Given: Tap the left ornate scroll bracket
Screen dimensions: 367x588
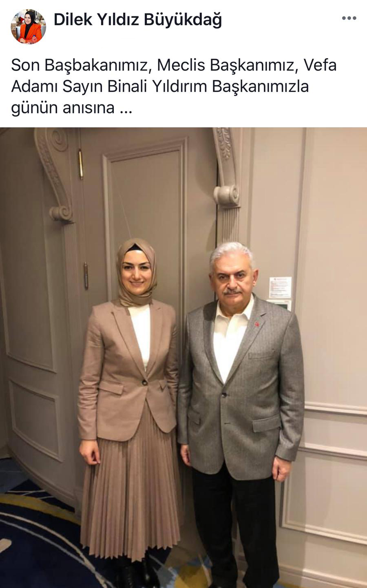Looking at the screenshot, I should tap(55, 173).
